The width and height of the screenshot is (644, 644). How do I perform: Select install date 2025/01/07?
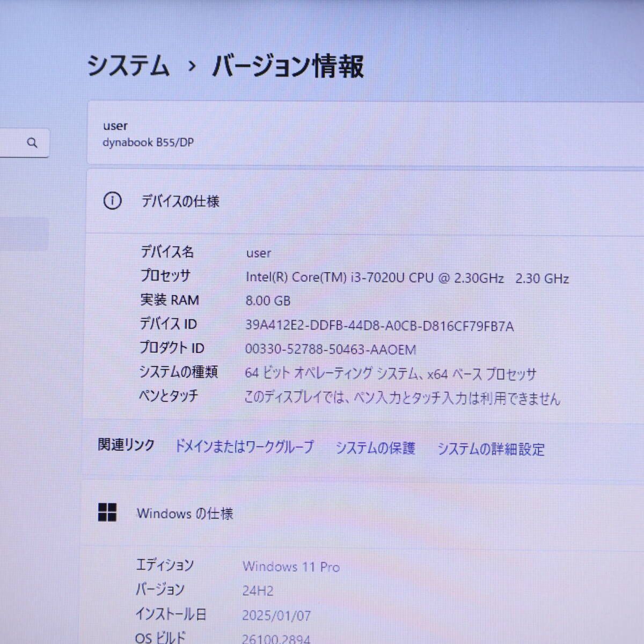276,615
